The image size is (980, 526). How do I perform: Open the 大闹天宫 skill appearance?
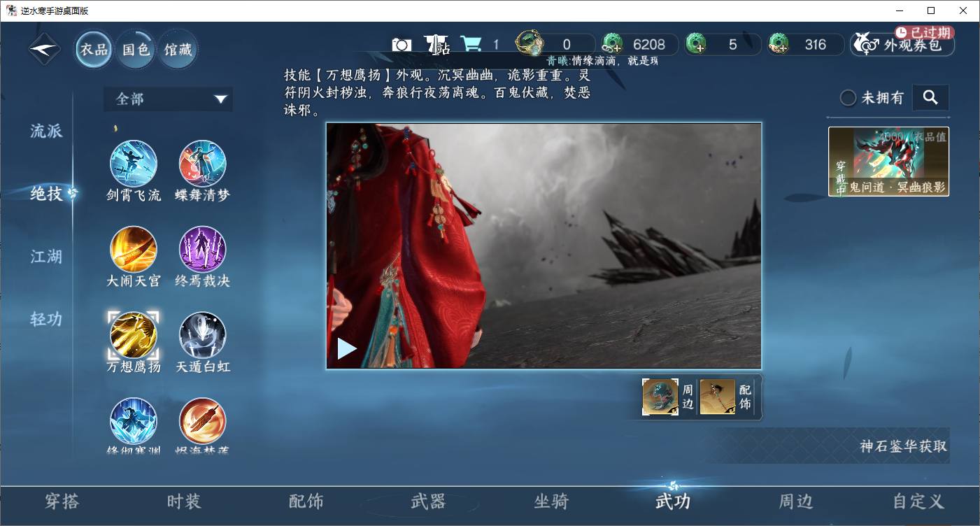pyautogui.click(x=133, y=250)
